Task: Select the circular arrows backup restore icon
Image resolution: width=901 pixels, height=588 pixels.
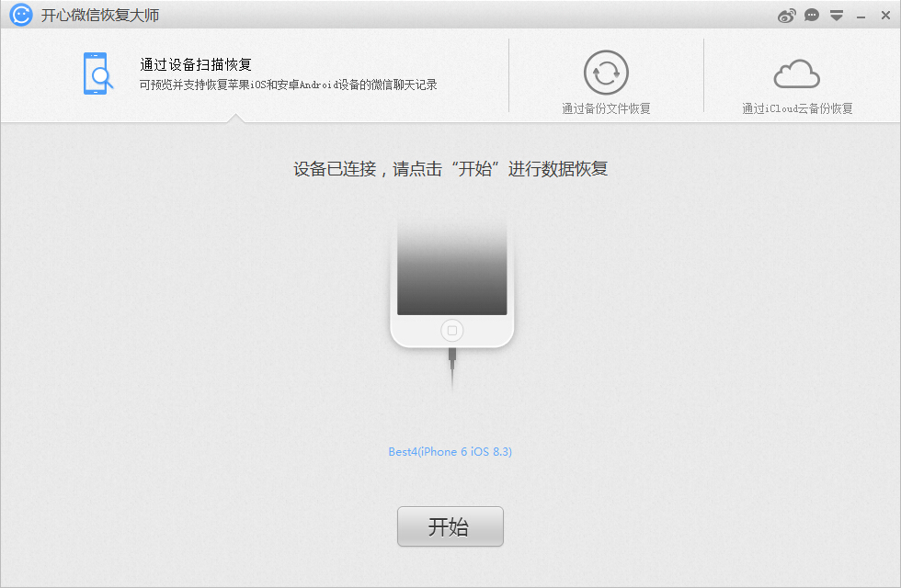Action: click(606, 73)
